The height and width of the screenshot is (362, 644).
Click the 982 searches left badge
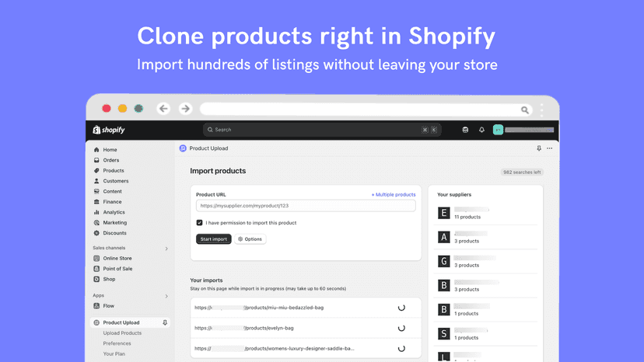522,172
